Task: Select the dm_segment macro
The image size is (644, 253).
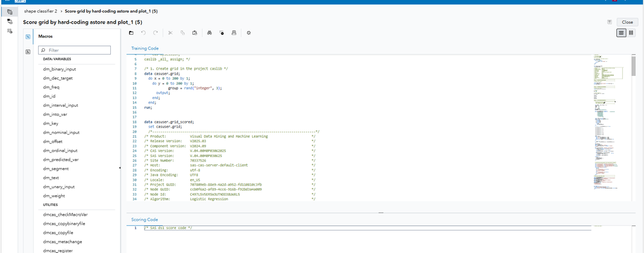Action: pos(56,169)
